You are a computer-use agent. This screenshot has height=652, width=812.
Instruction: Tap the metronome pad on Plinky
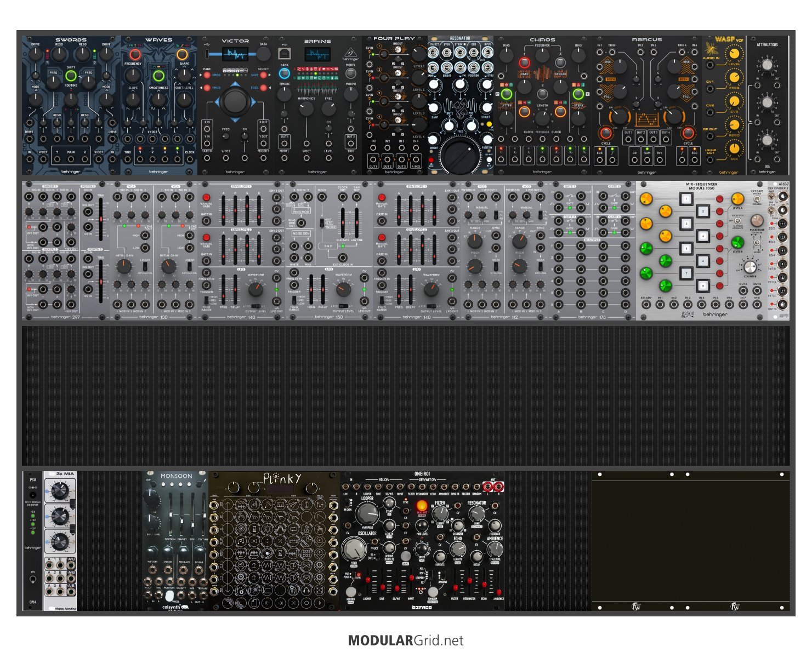coord(306,529)
